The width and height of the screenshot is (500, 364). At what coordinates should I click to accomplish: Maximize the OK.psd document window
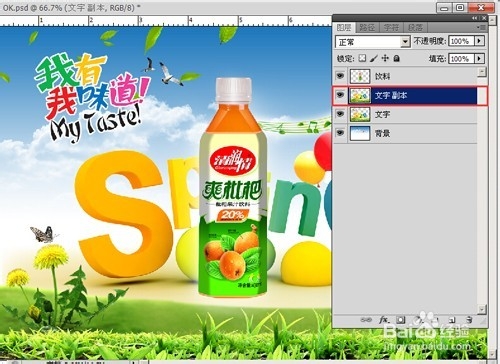pos(460,8)
